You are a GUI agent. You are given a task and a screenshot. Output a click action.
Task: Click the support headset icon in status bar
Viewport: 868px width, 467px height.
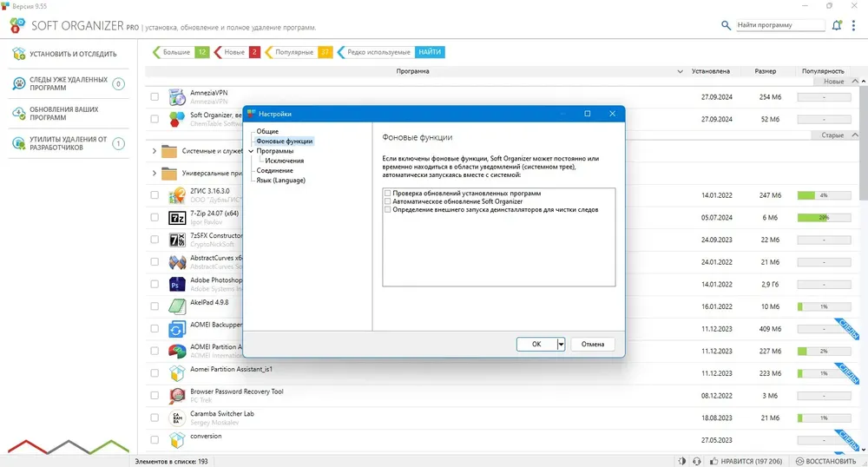pos(696,461)
